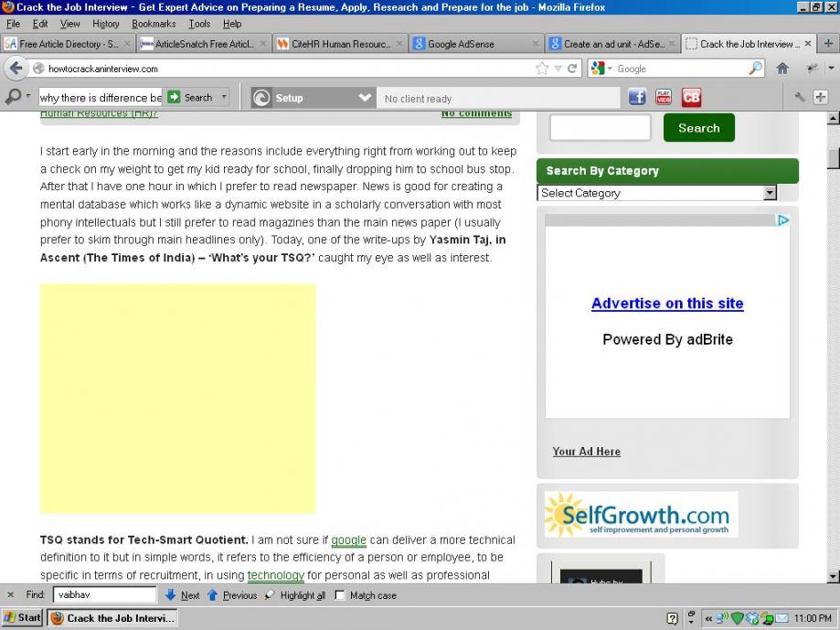
Task: Go back with the browser back arrow
Action: pyautogui.click(x=16, y=69)
